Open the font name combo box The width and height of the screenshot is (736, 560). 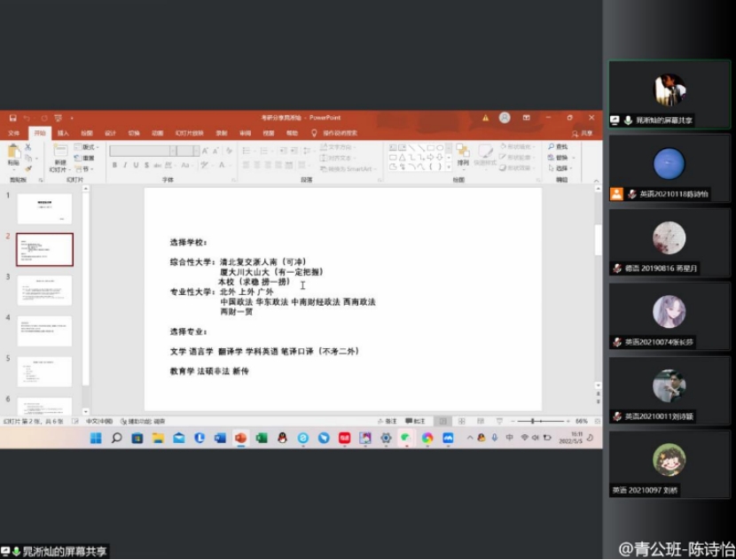pos(142,151)
